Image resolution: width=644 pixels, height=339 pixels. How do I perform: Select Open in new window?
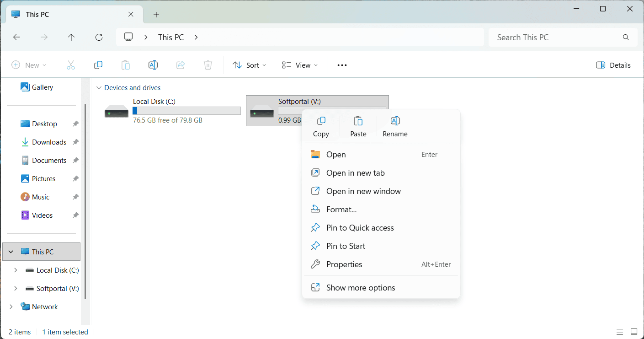[x=381, y=191]
